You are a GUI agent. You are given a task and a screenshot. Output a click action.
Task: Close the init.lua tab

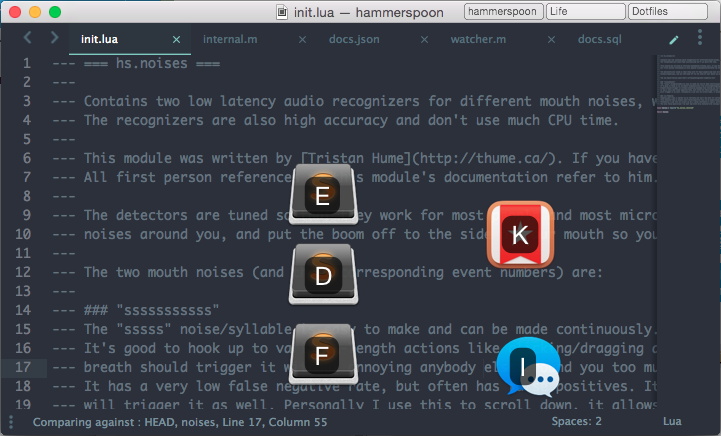[x=177, y=40]
